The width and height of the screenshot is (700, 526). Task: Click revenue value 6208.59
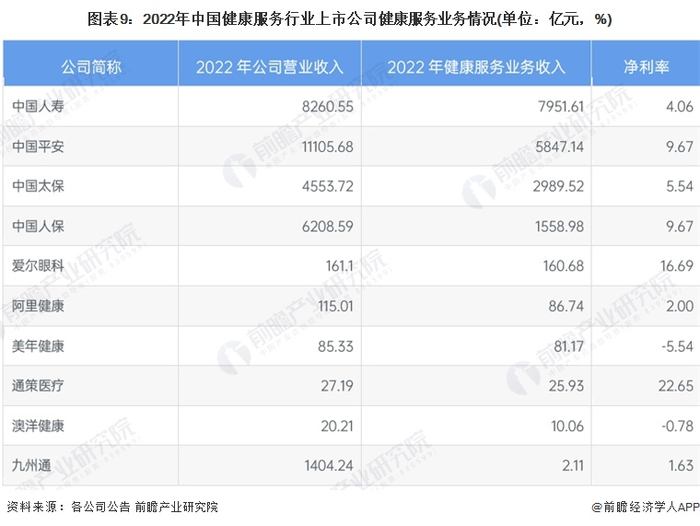pyautogui.click(x=327, y=226)
